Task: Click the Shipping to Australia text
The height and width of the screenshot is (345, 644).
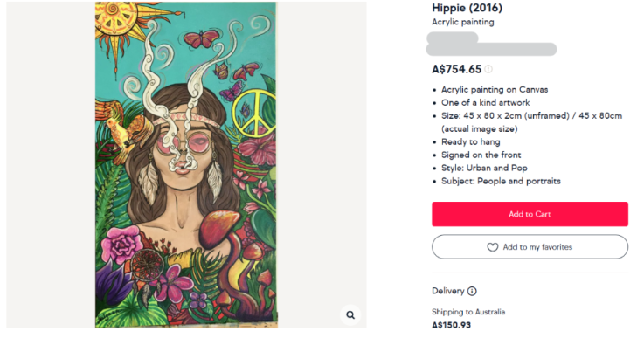Action: tap(468, 312)
